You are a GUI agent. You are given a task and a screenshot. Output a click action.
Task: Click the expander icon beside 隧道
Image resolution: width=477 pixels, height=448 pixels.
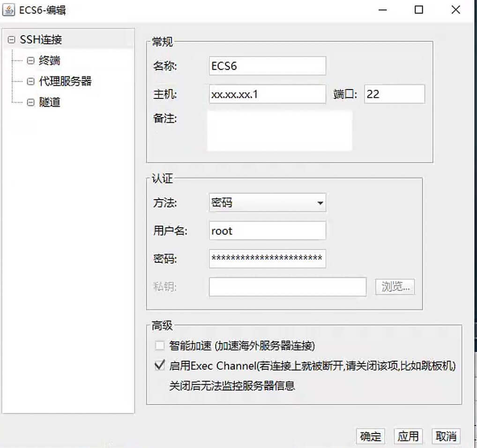[x=31, y=102]
